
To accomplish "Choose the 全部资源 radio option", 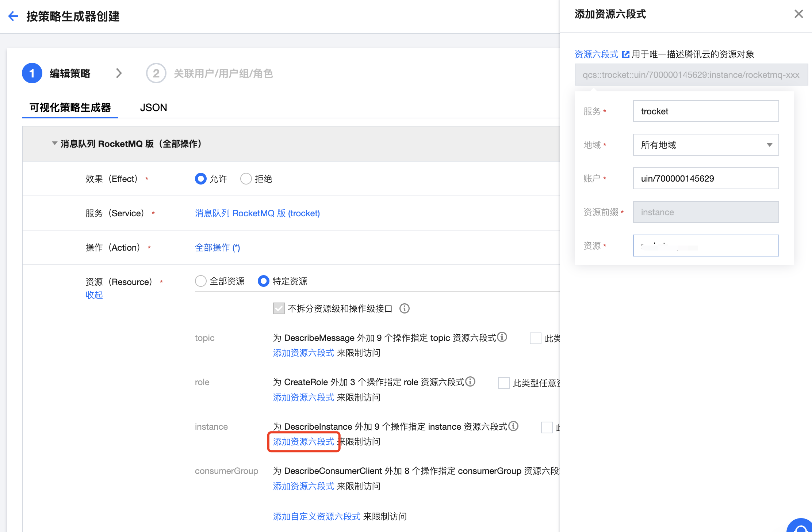I will click(201, 281).
